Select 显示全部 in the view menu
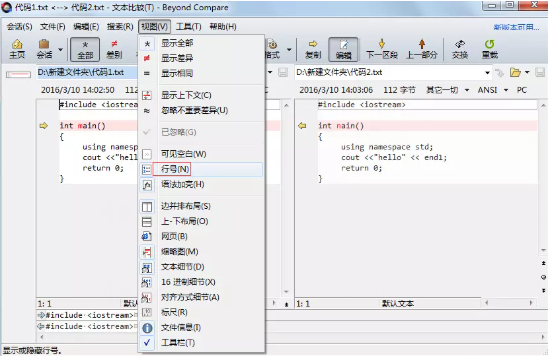The height and width of the screenshot is (360, 548). pyautogui.click(x=201, y=43)
